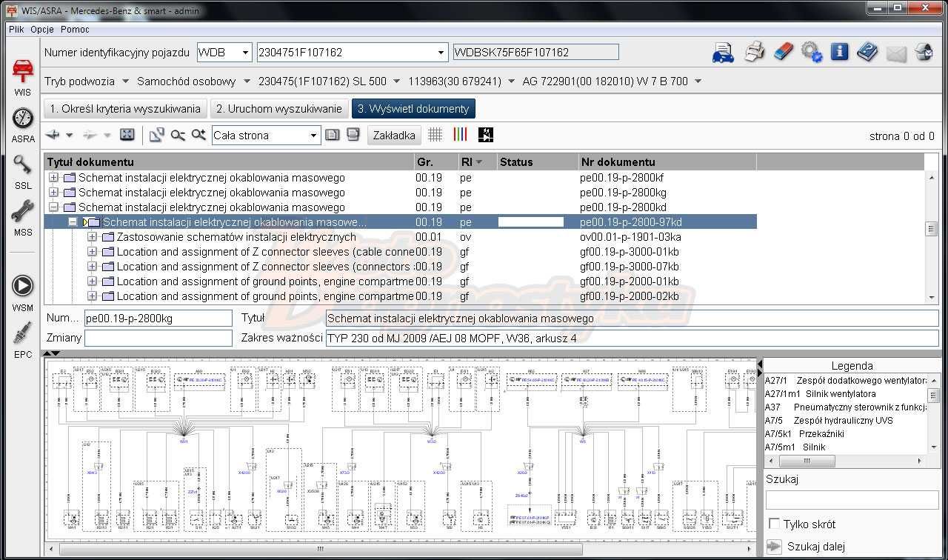Open the Pomoc menu
The width and height of the screenshot is (948, 560).
75,30
